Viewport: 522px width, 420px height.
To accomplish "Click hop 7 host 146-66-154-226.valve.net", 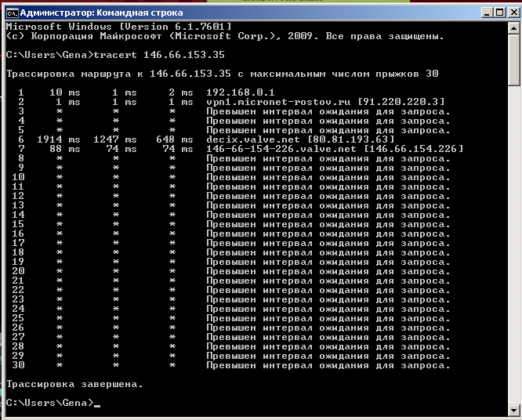I will click(x=281, y=148).
